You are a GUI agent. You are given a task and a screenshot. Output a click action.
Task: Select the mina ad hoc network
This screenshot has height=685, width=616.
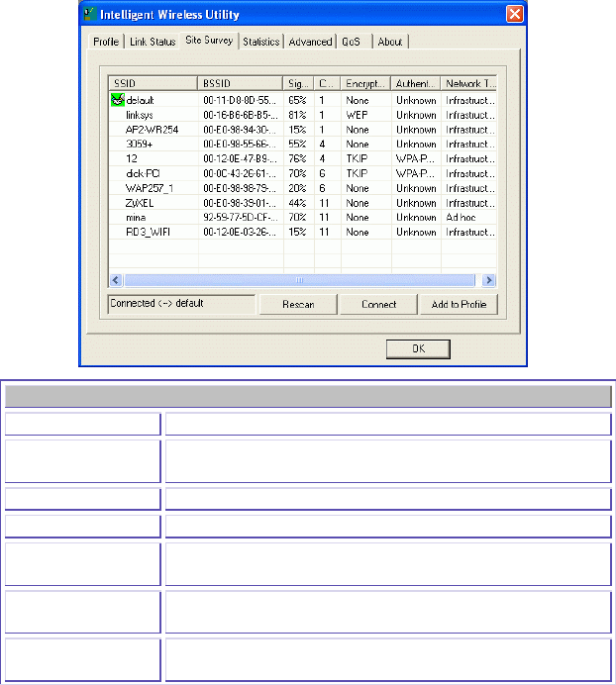pyautogui.click(x=302, y=218)
